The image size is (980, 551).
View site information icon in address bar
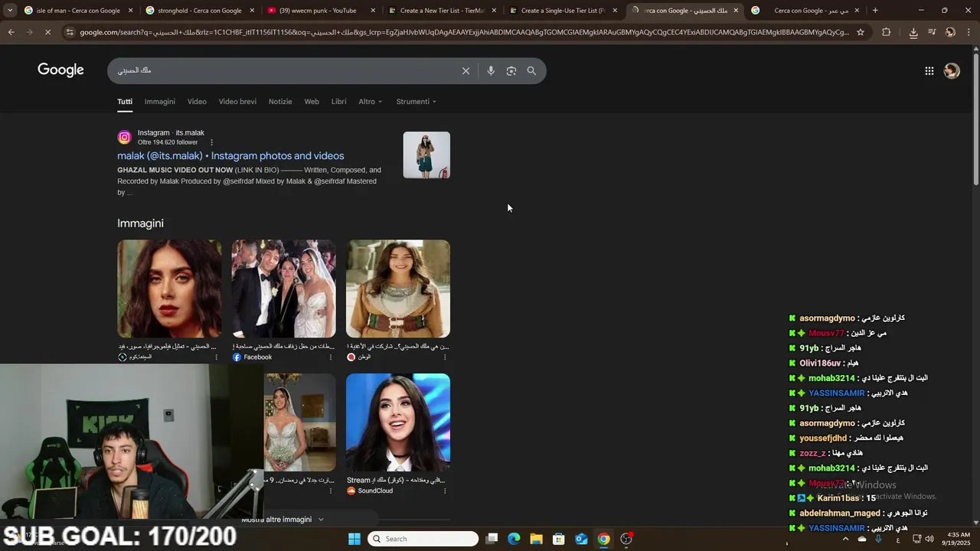pos(70,32)
